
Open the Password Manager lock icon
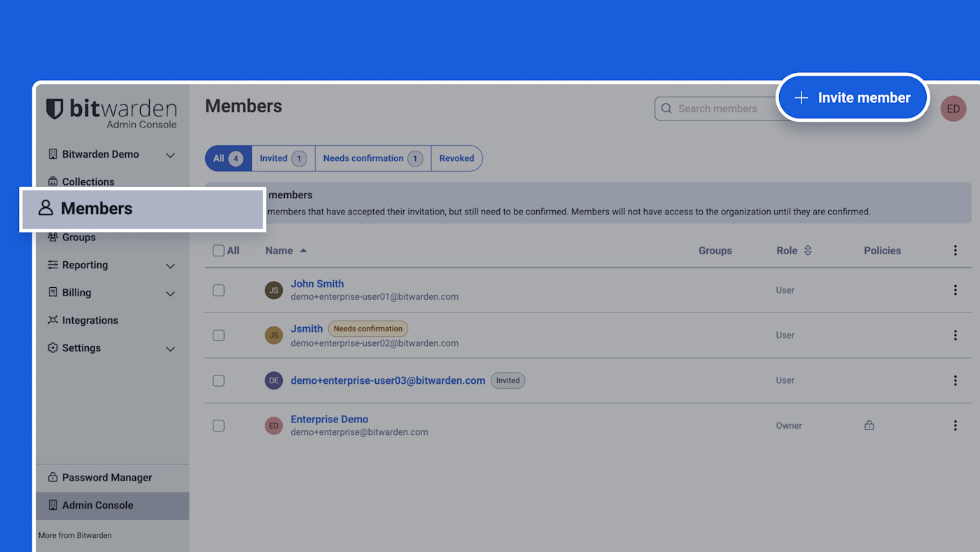(x=53, y=477)
